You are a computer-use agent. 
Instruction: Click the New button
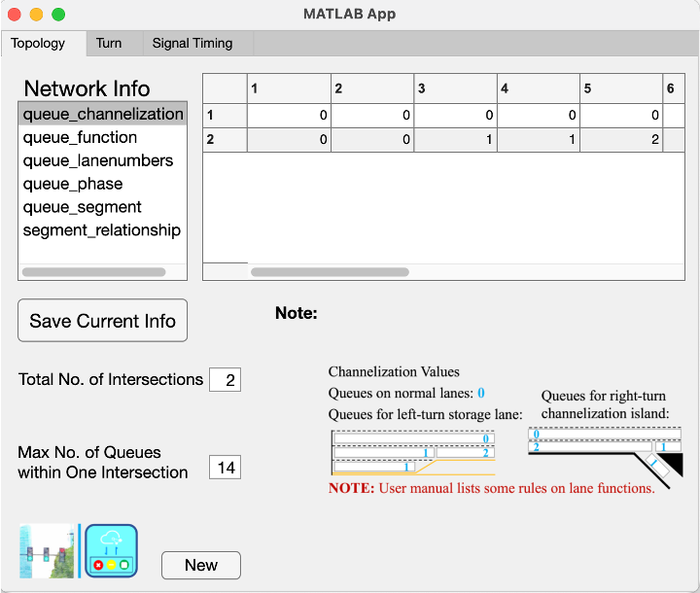coord(201,566)
